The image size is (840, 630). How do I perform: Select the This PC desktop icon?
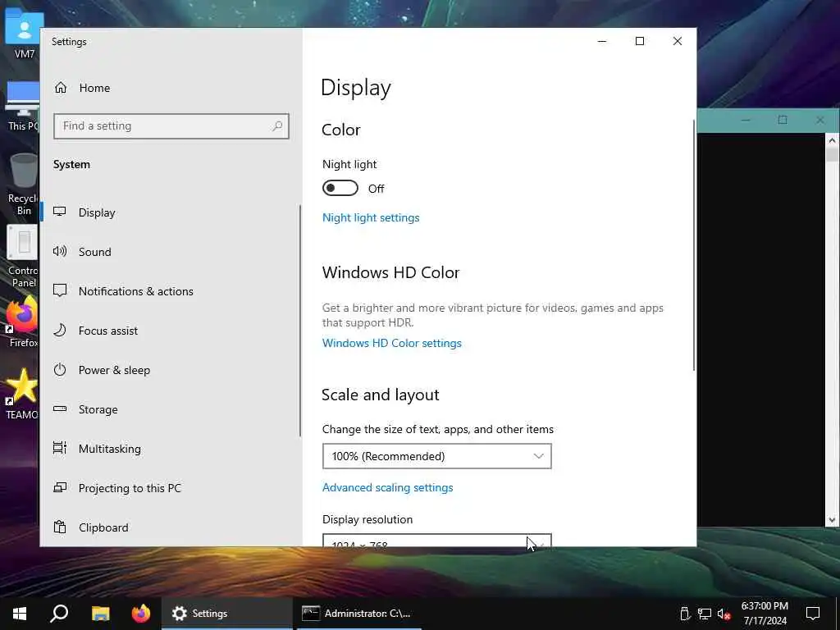[x=23, y=106]
